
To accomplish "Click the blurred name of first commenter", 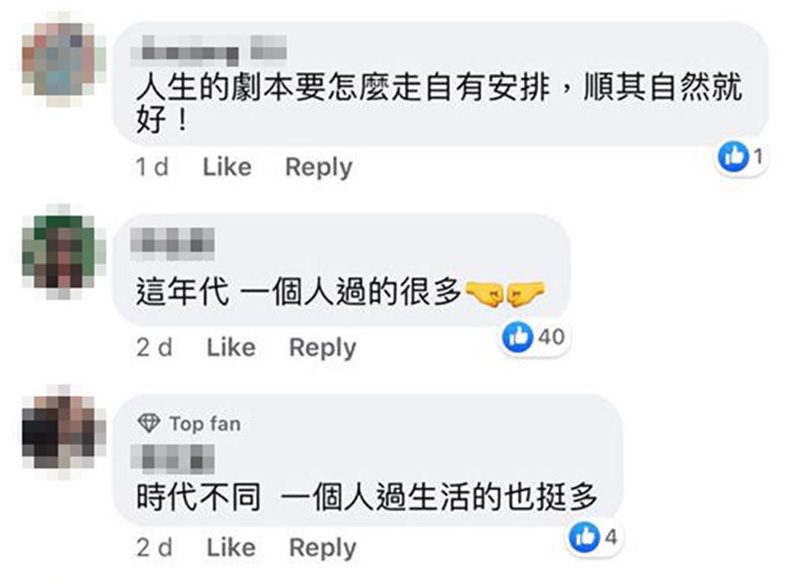I will pyautogui.click(x=209, y=50).
